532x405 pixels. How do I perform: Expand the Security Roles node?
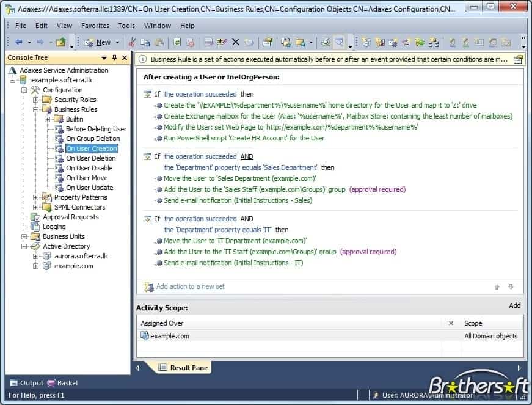pos(35,100)
